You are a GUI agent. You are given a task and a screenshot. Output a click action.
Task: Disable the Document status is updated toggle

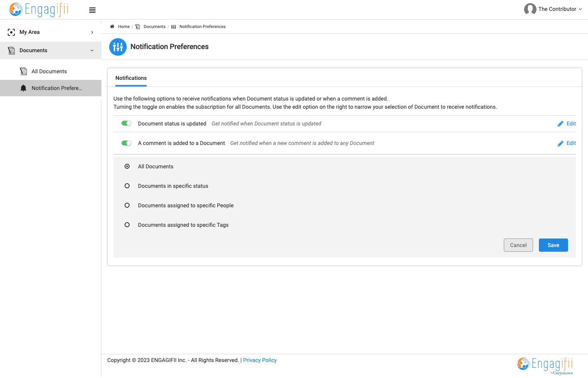pyautogui.click(x=126, y=124)
